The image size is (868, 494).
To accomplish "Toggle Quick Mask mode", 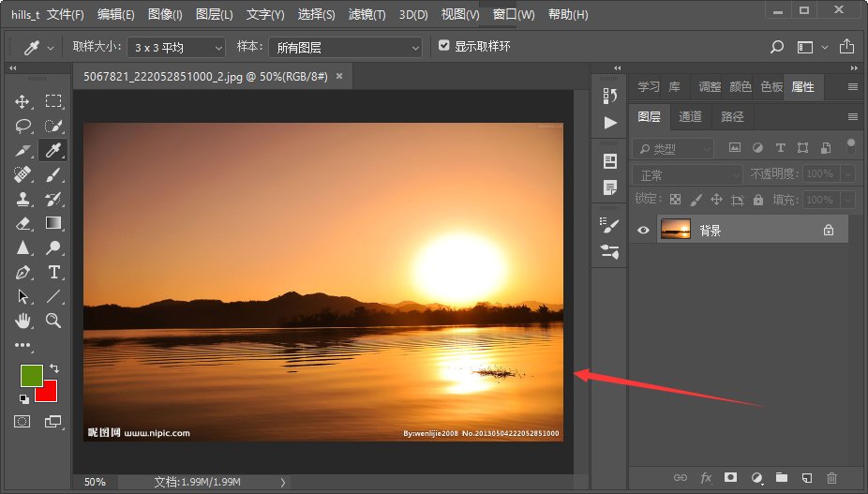I will pos(22,422).
